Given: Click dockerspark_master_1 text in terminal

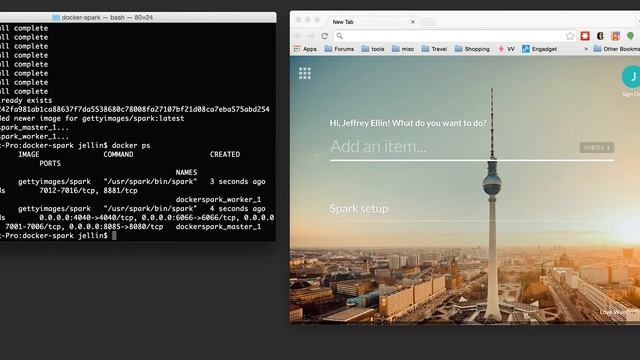Looking at the screenshot, I should (x=218, y=227).
